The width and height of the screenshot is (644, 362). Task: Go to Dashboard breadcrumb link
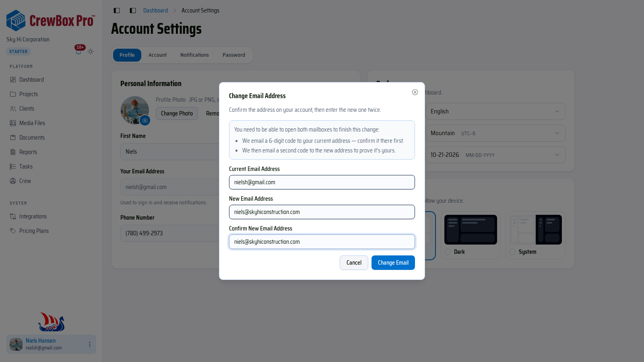pyautogui.click(x=155, y=10)
